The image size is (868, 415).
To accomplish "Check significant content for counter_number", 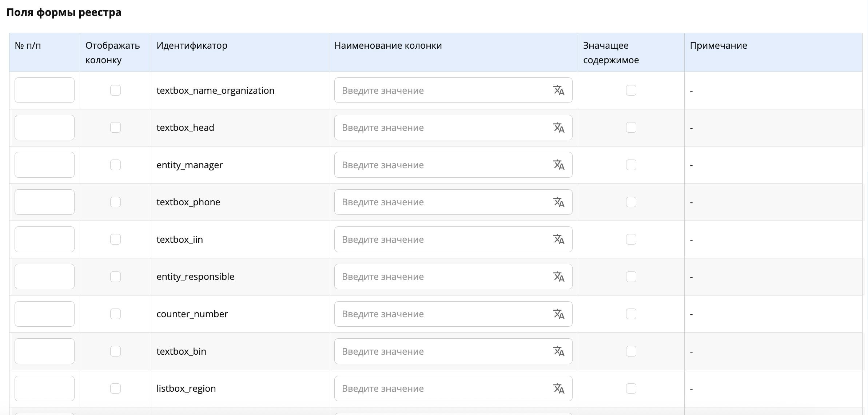I will [x=631, y=314].
